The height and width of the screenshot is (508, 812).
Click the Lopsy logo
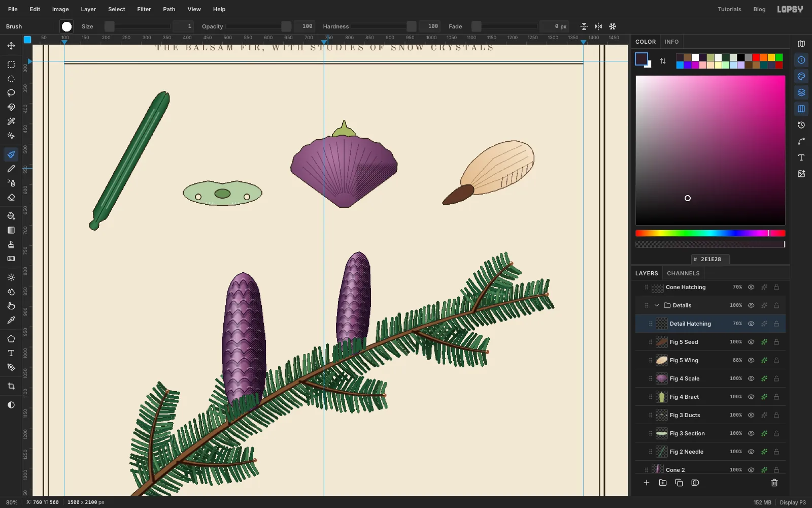point(790,9)
